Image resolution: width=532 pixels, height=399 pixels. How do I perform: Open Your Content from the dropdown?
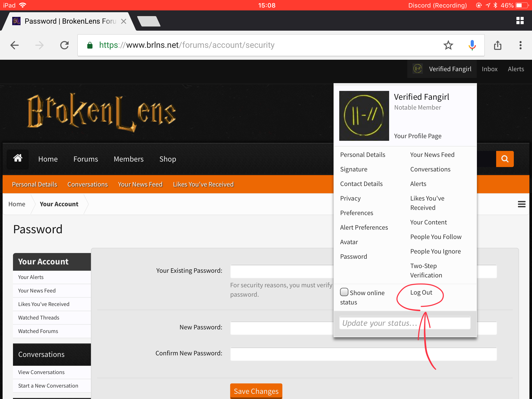click(428, 222)
